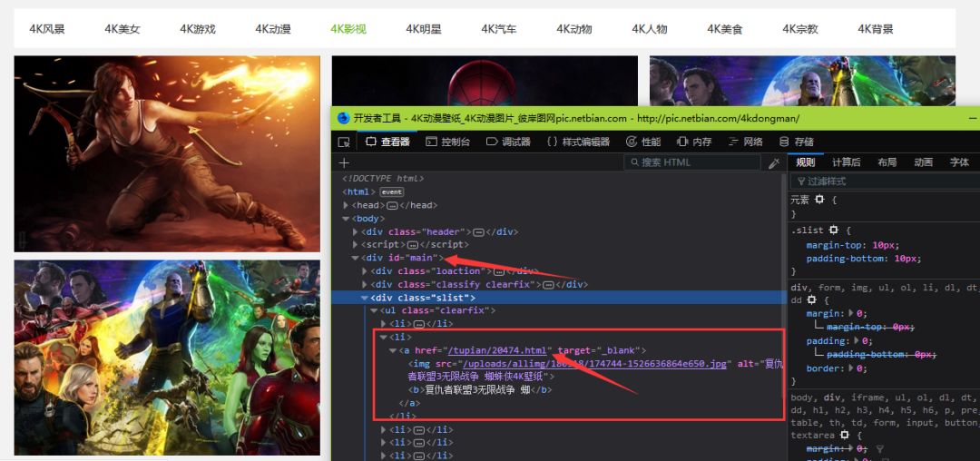Click the ellipsis badge in classify clearfix div
The height and width of the screenshot is (461, 980).
[x=548, y=285]
